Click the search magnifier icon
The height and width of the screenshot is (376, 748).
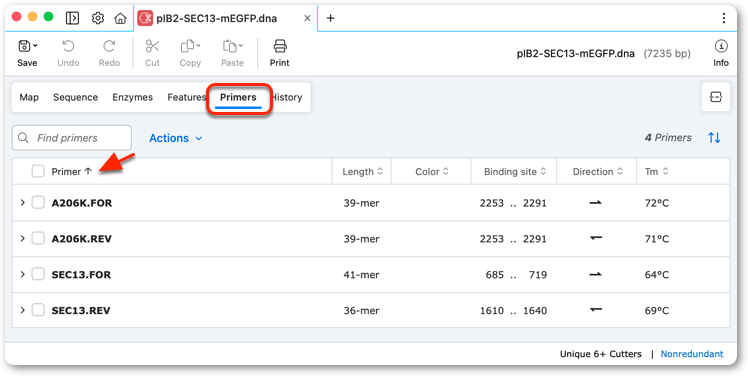point(23,138)
